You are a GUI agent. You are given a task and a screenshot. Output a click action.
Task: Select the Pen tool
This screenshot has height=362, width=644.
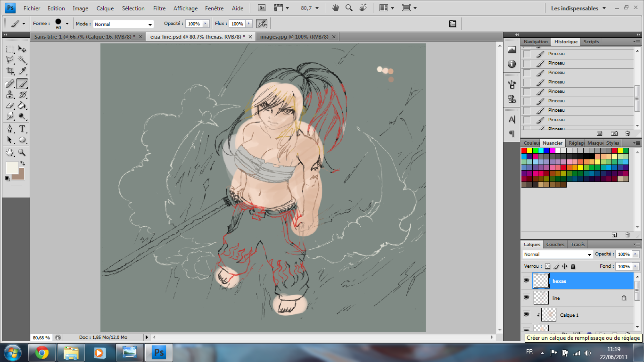[10, 129]
